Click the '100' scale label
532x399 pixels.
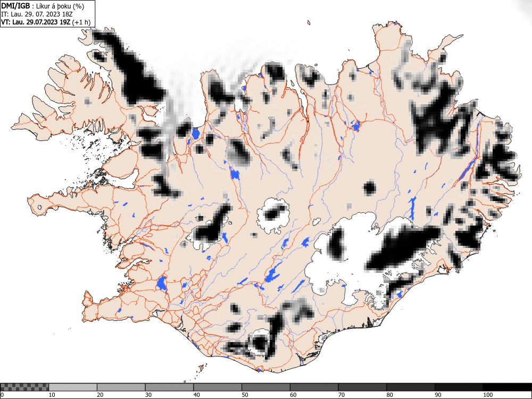[487, 395]
